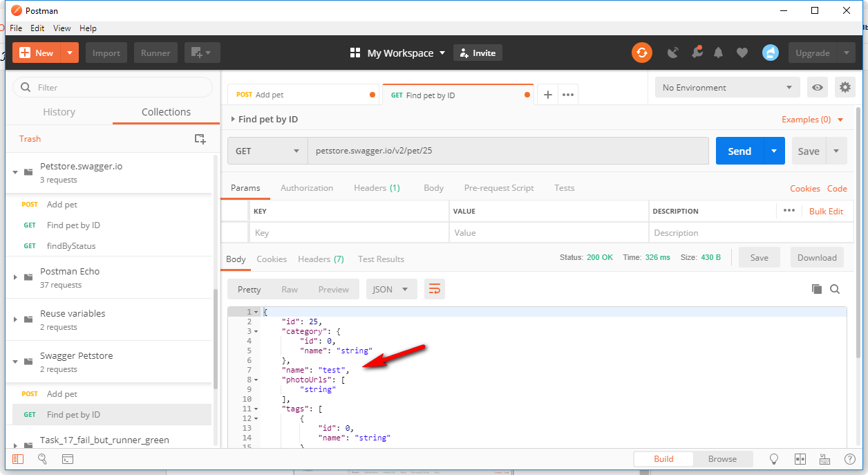Open Test Results response tab
The height and width of the screenshot is (475, 868).
(x=381, y=259)
